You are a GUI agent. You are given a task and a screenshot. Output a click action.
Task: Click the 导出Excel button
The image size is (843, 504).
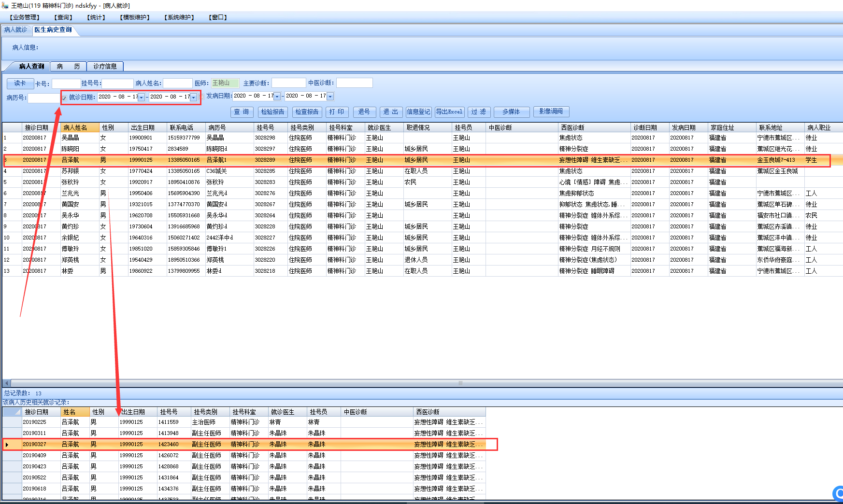(x=449, y=112)
